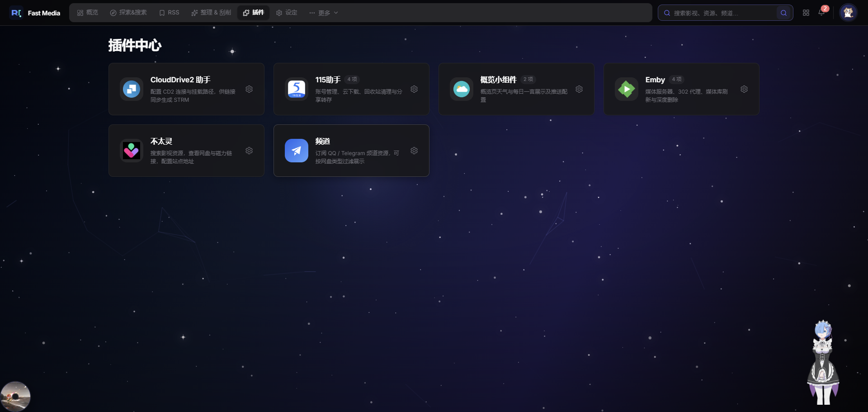Open settings gear for 频道 plugin
The width and height of the screenshot is (868, 412).
[414, 151]
